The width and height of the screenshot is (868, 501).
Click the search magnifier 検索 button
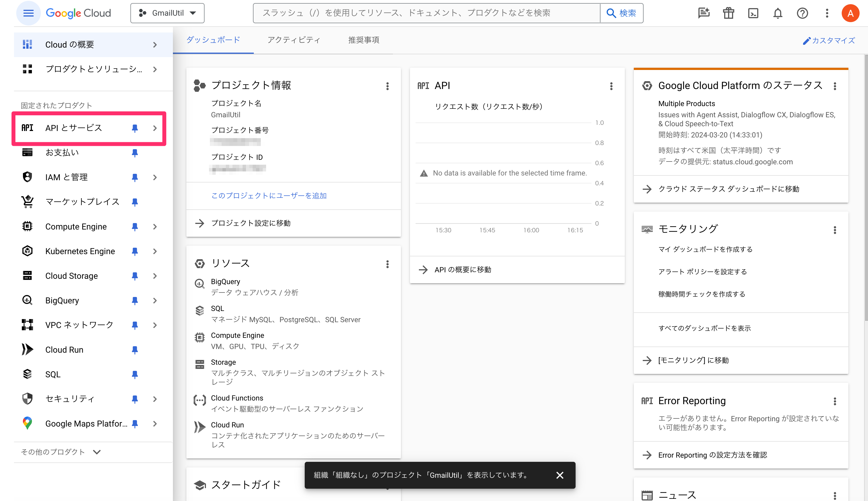click(621, 13)
